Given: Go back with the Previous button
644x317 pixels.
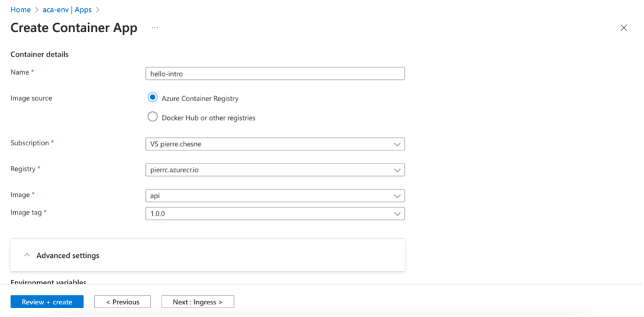Looking at the screenshot, I should point(122,302).
